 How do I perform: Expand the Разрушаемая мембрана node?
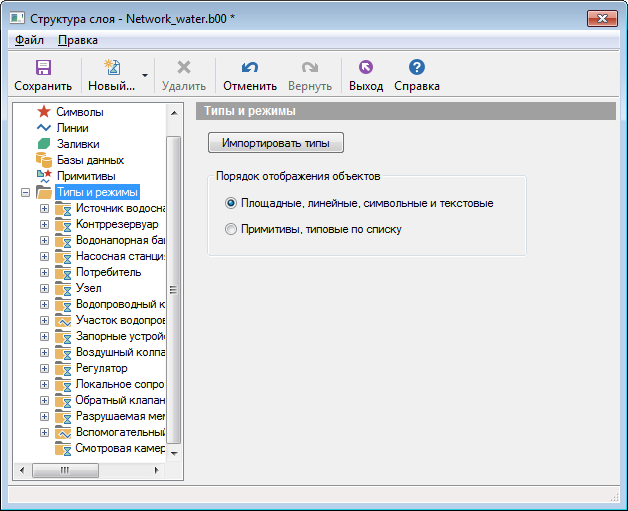[x=44, y=417]
